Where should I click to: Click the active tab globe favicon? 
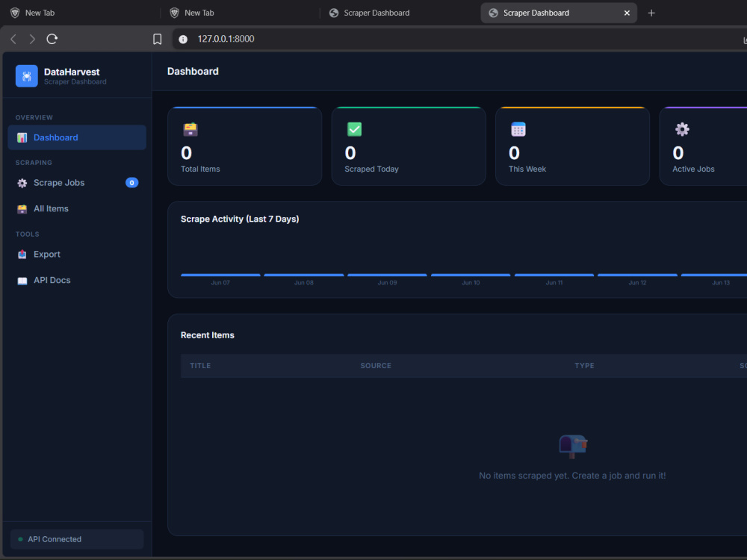(494, 13)
